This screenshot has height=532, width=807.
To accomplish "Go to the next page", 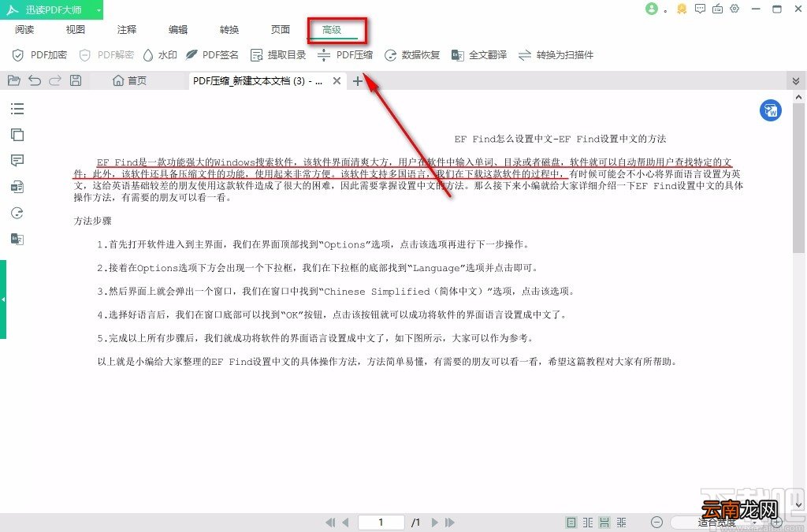I will [x=435, y=523].
